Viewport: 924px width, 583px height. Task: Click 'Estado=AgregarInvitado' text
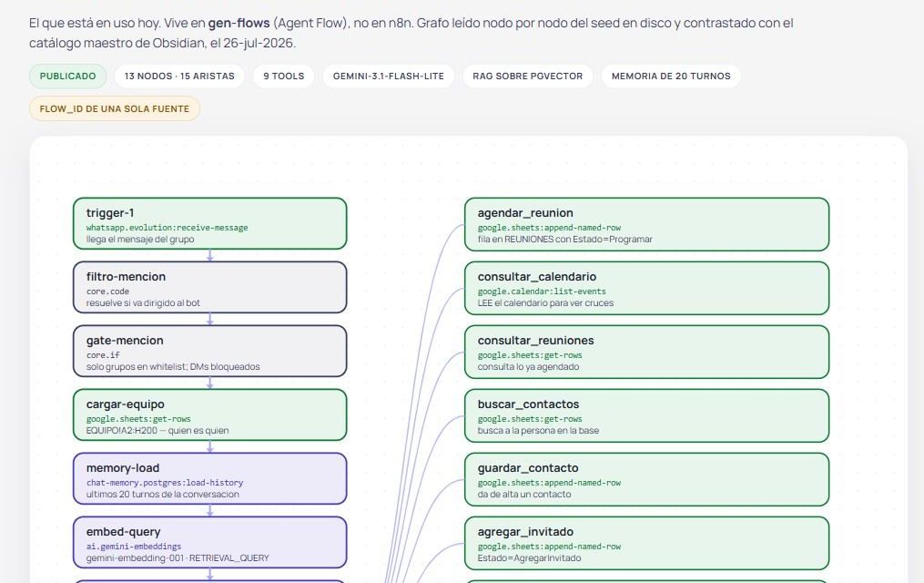pyautogui.click(x=529, y=557)
